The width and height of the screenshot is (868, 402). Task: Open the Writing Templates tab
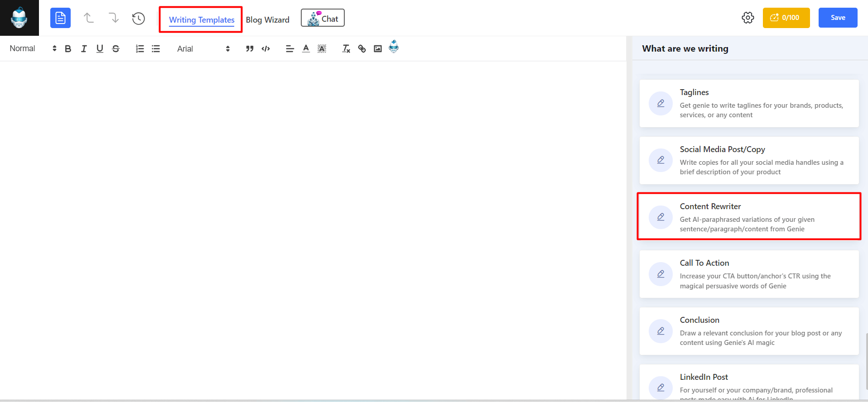pos(202,20)
